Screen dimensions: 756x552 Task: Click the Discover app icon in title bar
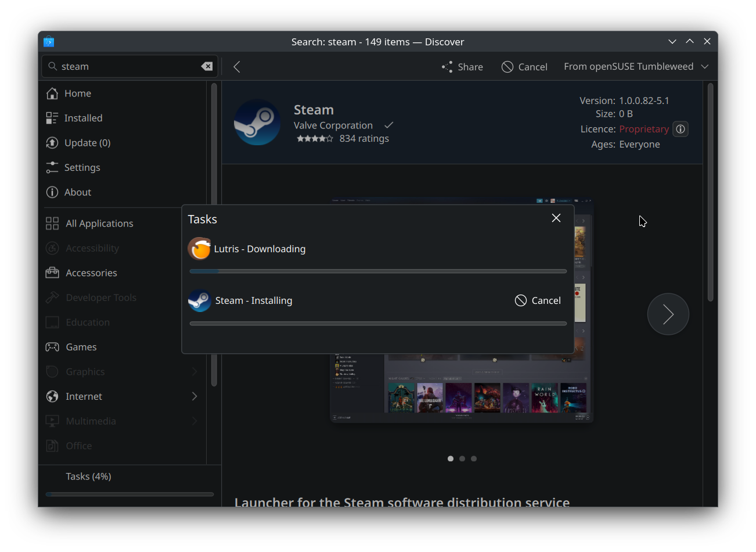coord(49,41)
